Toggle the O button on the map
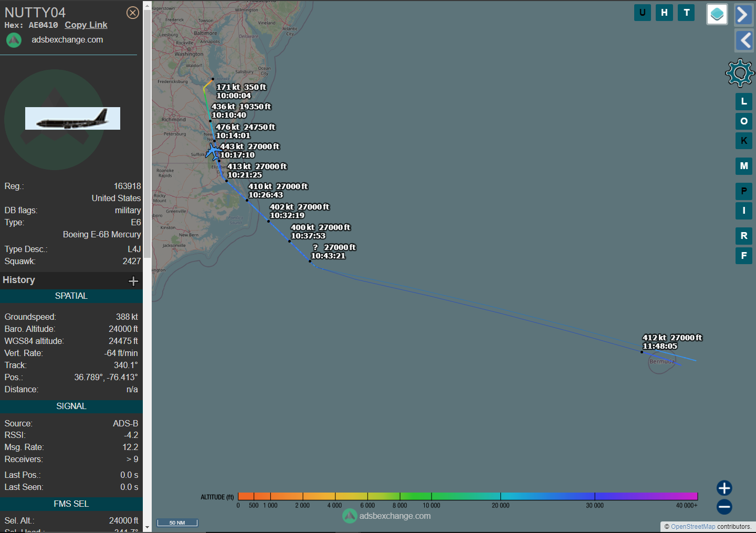The image size is (756, 533). pos(744,121)
